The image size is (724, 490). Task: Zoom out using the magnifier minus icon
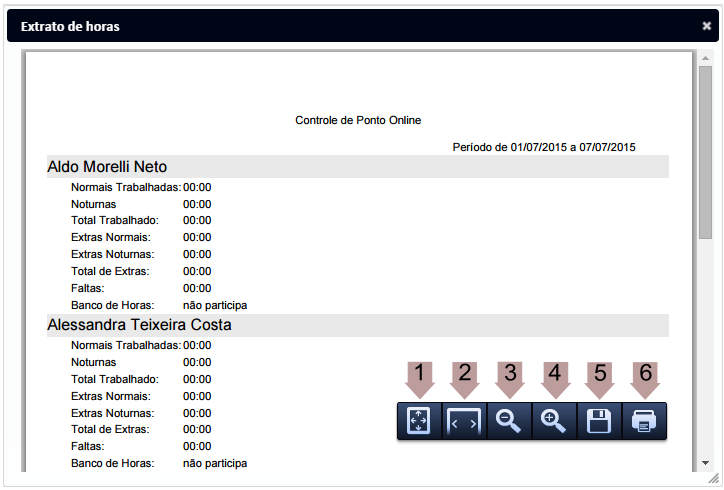[509, 422]
